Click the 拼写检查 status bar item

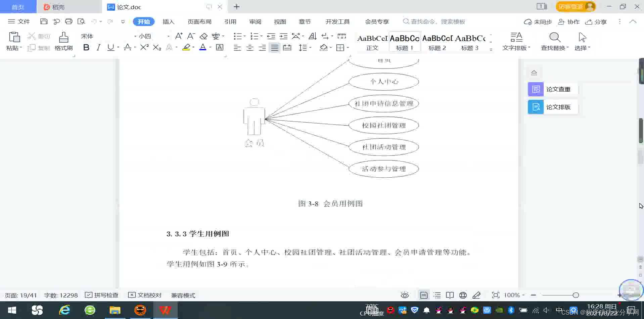pos(101,295)
